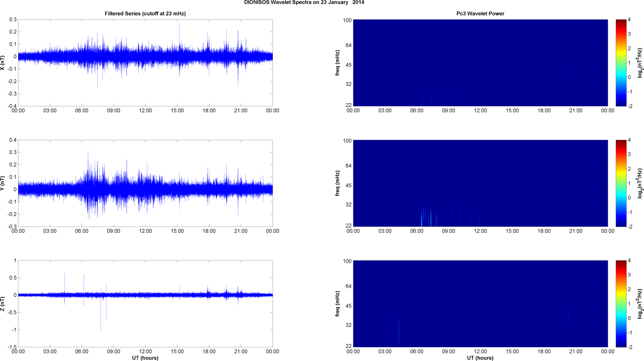
Task: Click the log2(nT²/Hz) label of the Y-row colorbar
Action: pyautogui.click(x=640, y=183)
